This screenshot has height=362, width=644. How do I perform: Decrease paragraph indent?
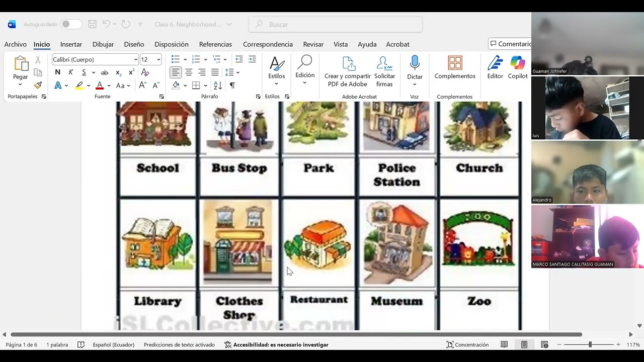point(239,59)
